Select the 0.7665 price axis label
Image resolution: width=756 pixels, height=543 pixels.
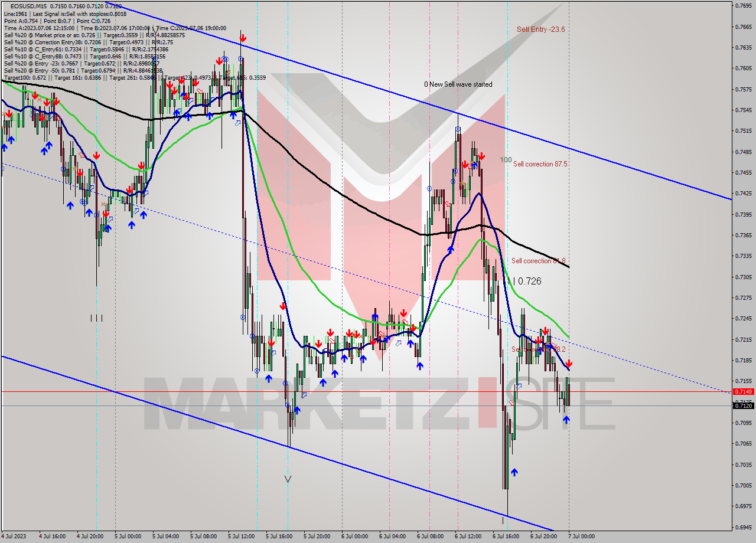(x=743, y=27)
